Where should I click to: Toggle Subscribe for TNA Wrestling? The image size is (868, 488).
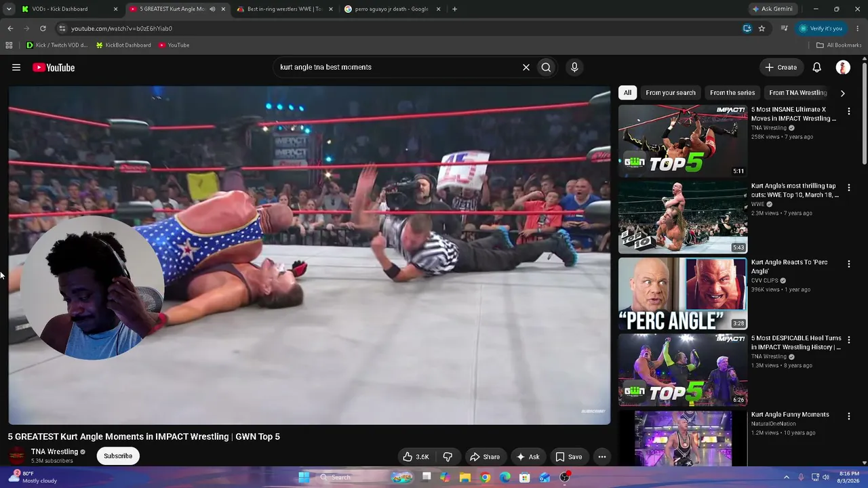click(118, 456)
